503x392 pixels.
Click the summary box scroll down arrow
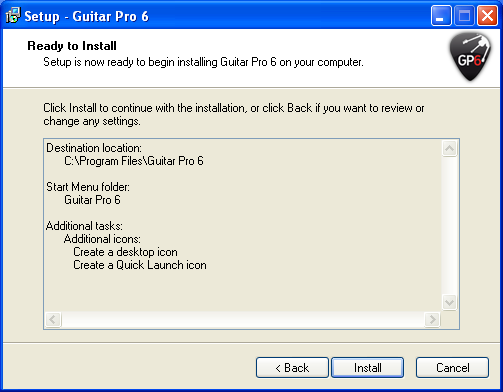(x=449, y=303)
